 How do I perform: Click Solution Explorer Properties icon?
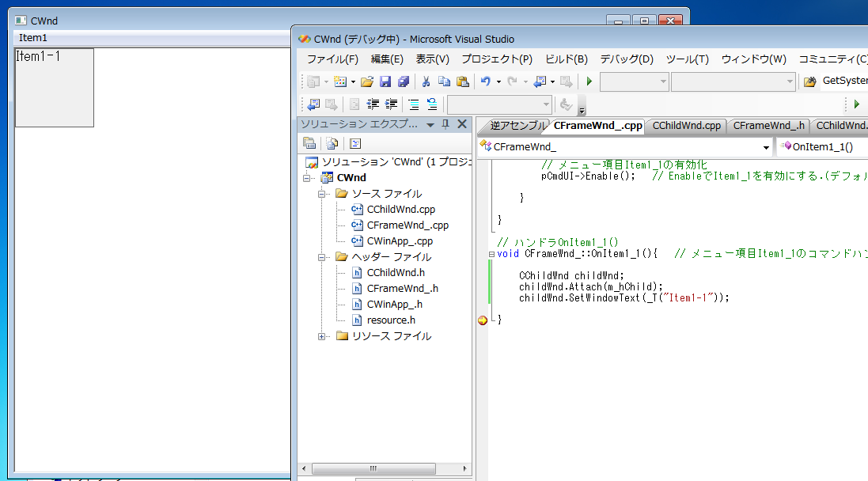[x=309, y=143]
